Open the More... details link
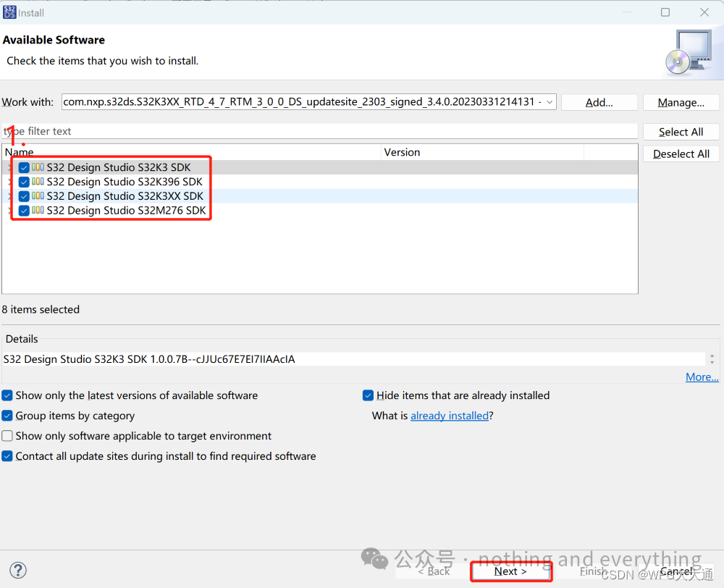 point(702,377)
